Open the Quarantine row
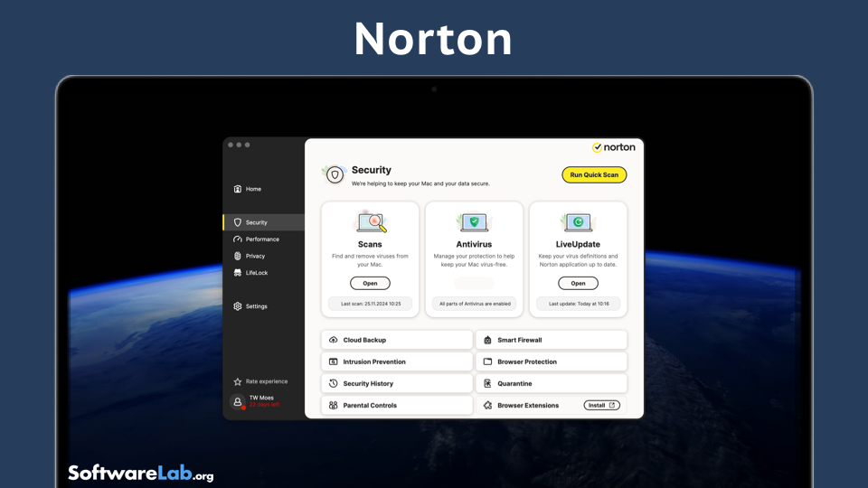 pyautogui.click(x=552, y=383)
